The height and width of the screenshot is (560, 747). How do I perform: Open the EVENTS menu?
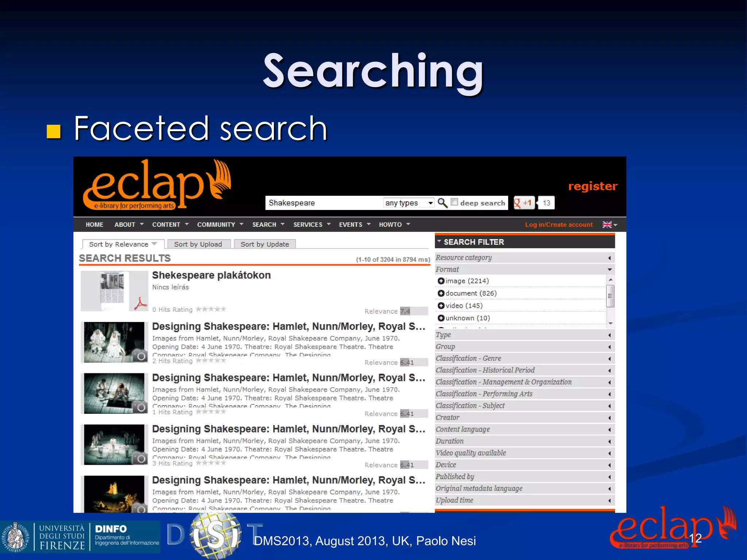[355, 225]
